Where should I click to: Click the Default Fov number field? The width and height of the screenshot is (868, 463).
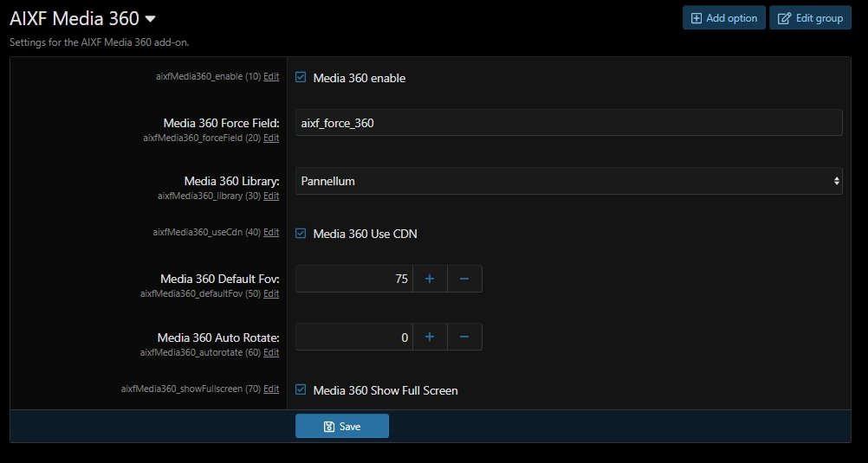[354, 279]
